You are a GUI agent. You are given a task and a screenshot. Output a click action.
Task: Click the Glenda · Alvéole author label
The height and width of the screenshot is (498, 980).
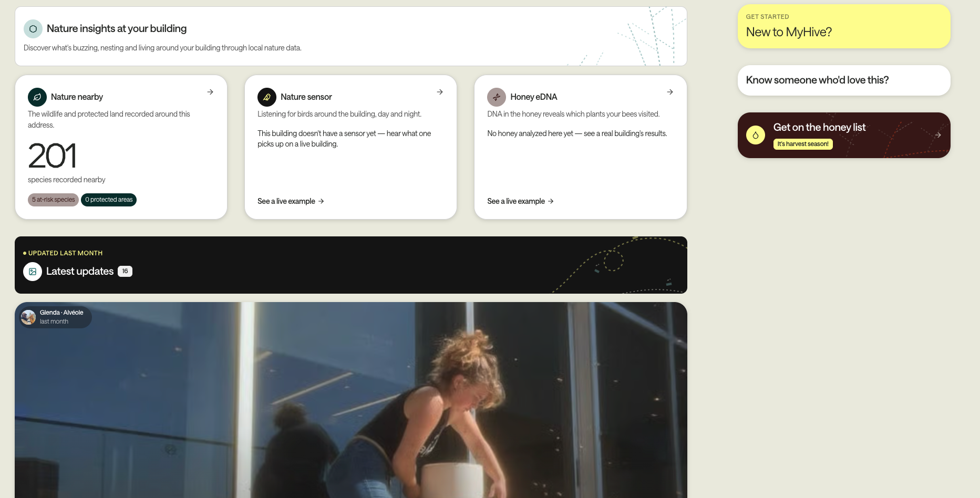pyautogui.click(x=61, y=313)
